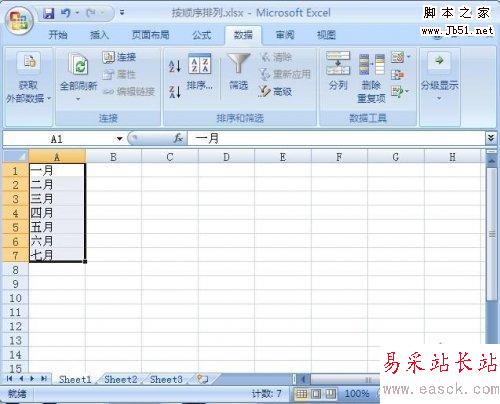The image size is (500, 404).
Task: Undo the last action
Action: pos(66,13)
